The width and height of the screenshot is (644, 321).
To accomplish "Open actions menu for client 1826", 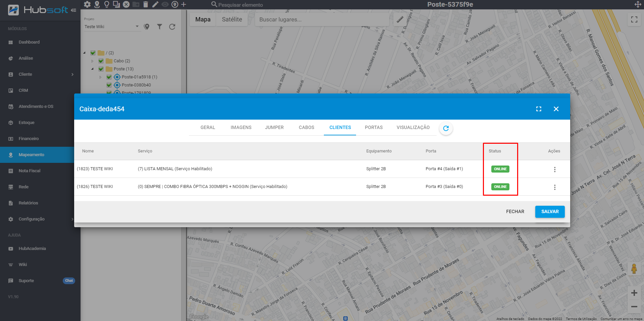I will coord(555,187).
